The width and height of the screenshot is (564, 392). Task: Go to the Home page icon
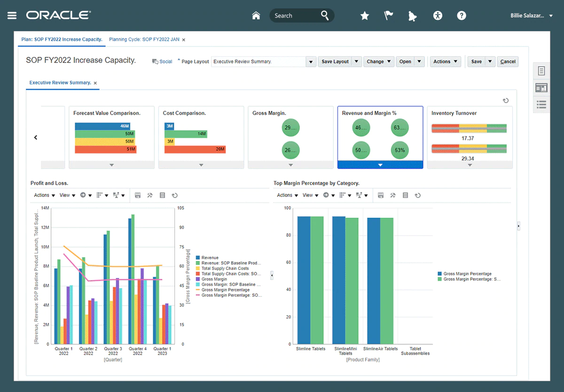pos(256,15)
